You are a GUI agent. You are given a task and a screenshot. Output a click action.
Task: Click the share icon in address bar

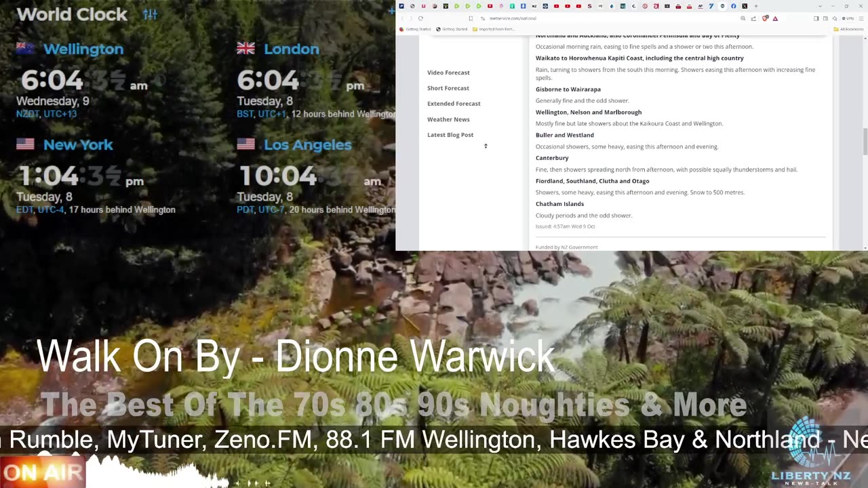(753, 18)
